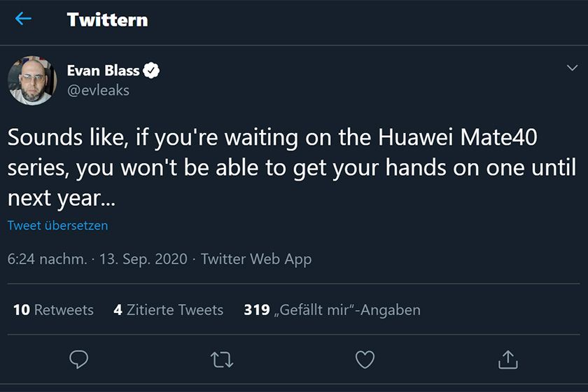Viewport: 588px width, 392px height.
Task: Click the "Tweet übersetzen" translate link
Action: (x=57, y=225)
